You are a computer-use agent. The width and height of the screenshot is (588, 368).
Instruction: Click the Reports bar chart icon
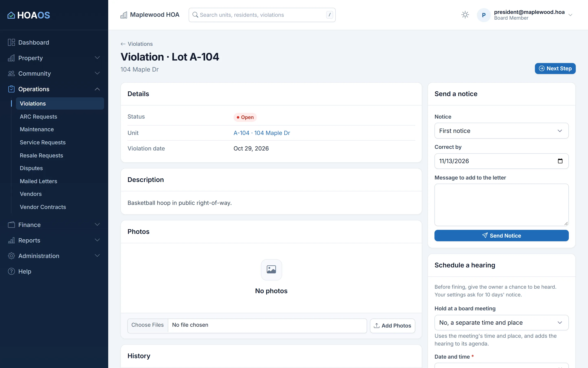tap(11, 240)
